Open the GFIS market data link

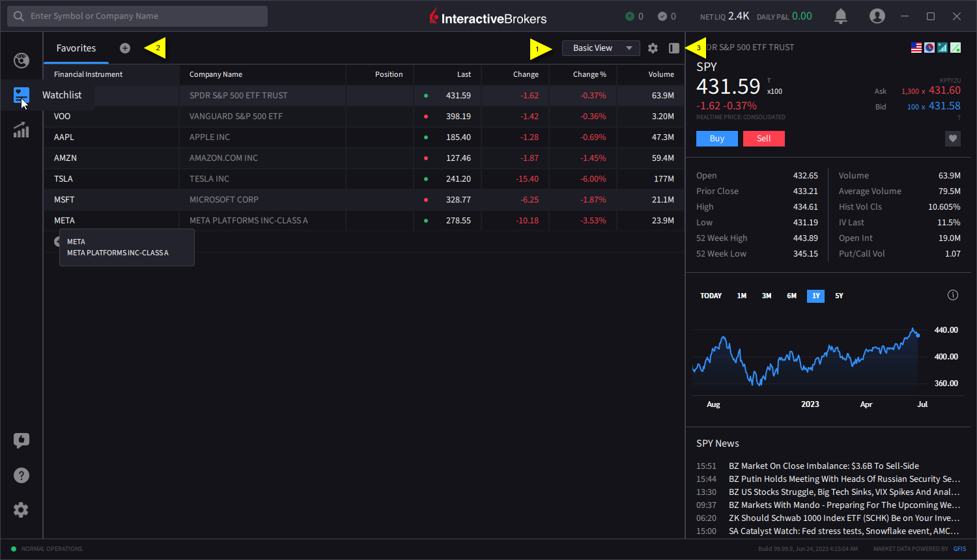click(x=960, y=548)
